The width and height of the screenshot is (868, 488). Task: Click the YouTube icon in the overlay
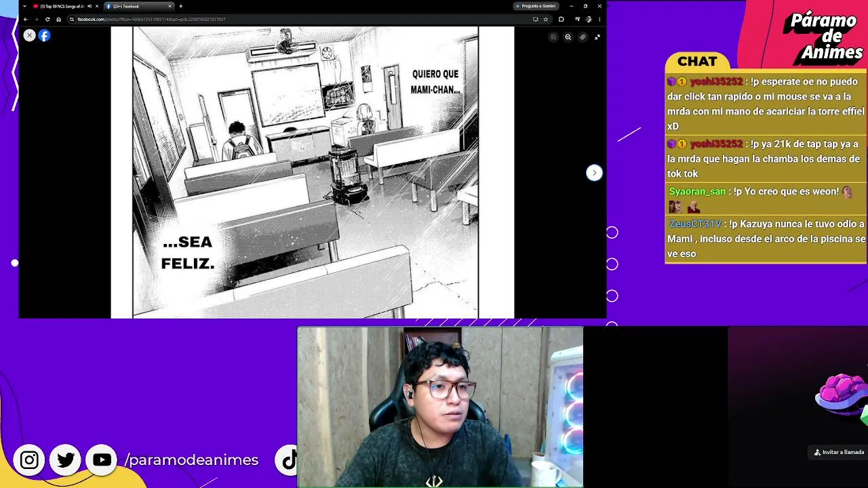(x=102, y=460)
